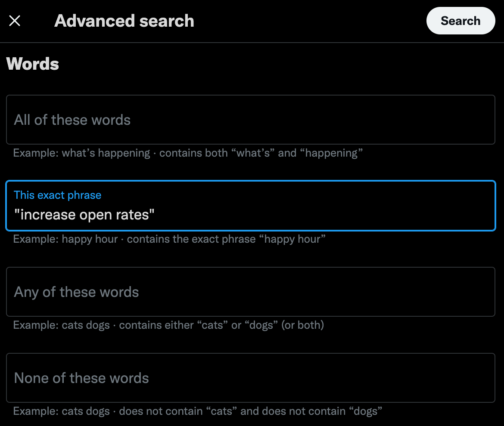The height and width of the screenshot is (426, 504).
Task: Click the 'This exact phrase' input field
Action: (251, 206)
